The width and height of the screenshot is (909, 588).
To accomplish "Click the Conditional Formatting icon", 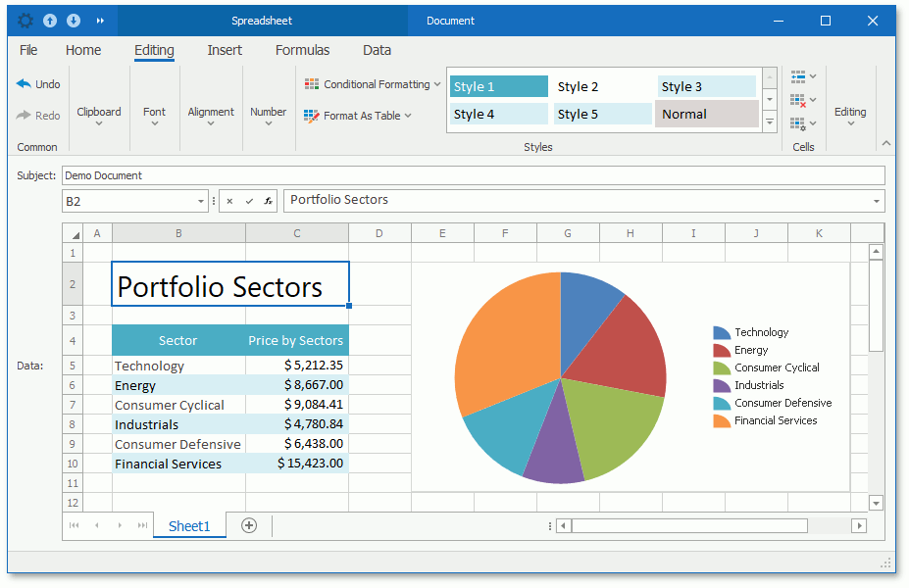I will click(x=312, y=84).
